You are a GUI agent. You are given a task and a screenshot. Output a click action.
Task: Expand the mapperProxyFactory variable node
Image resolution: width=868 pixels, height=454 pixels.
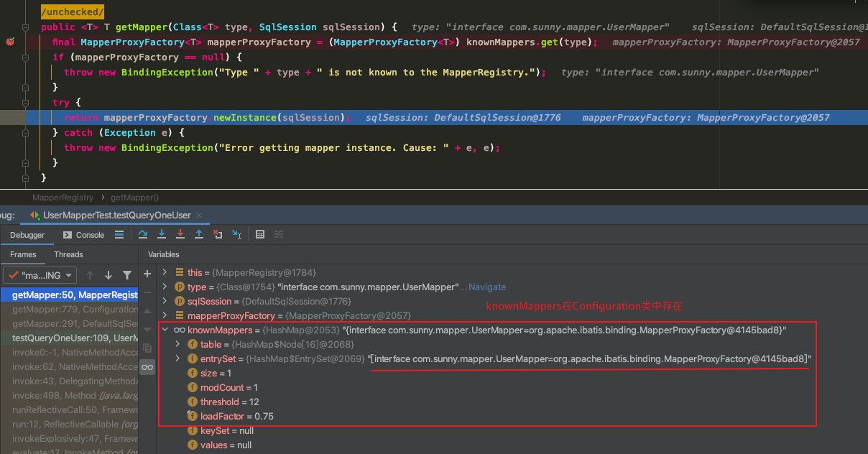tap(165, 315)
